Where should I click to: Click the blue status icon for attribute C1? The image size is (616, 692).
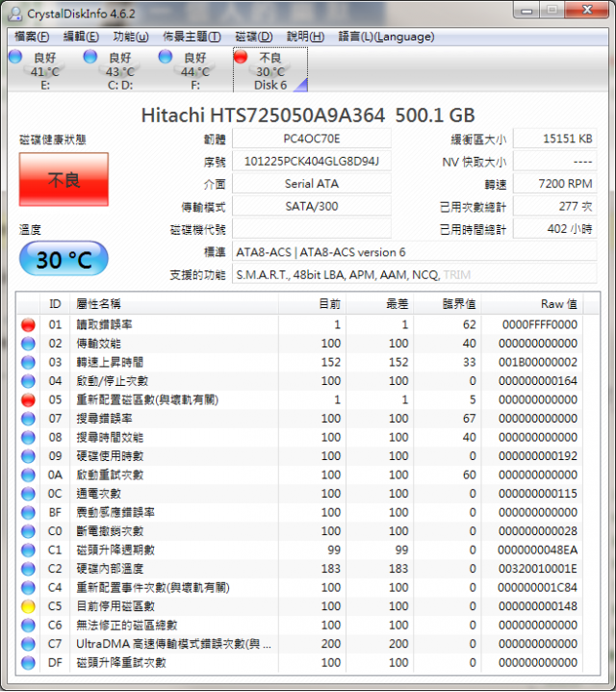pos(28,550)
